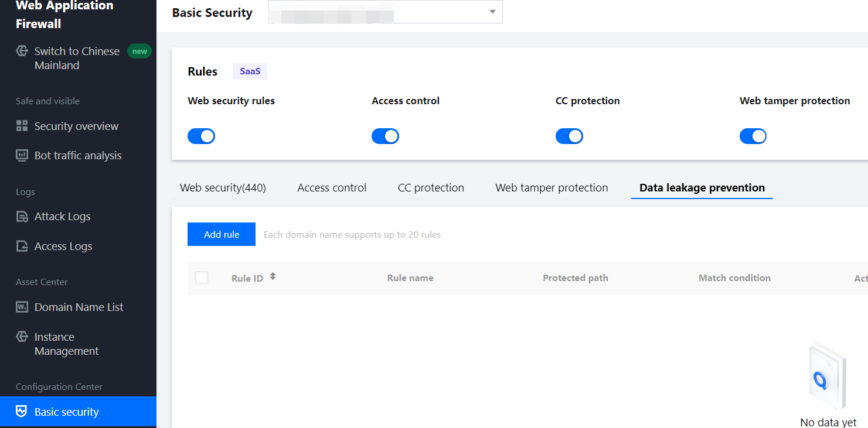Turn off the Access control switch

click(x=385, y=136)
